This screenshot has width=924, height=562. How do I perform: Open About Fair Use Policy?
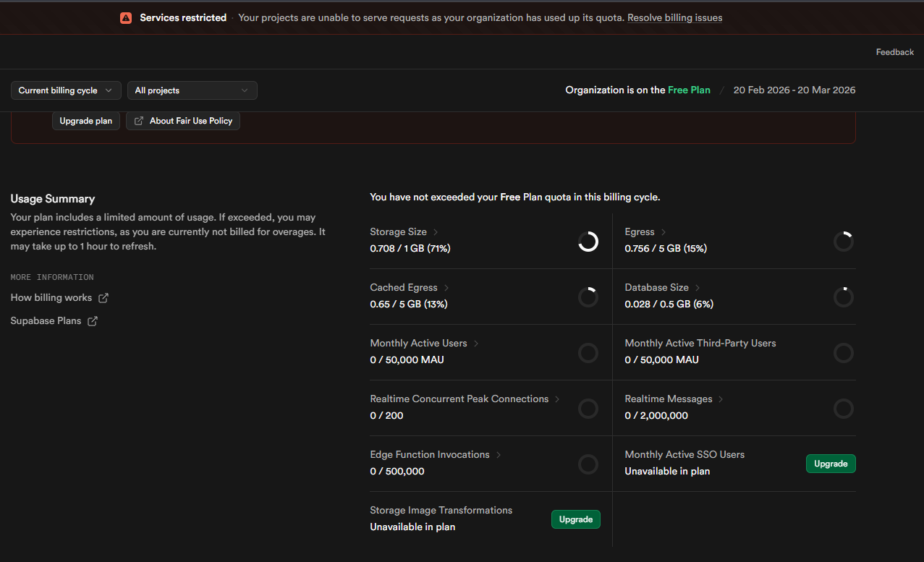click(x=182, y=121)
